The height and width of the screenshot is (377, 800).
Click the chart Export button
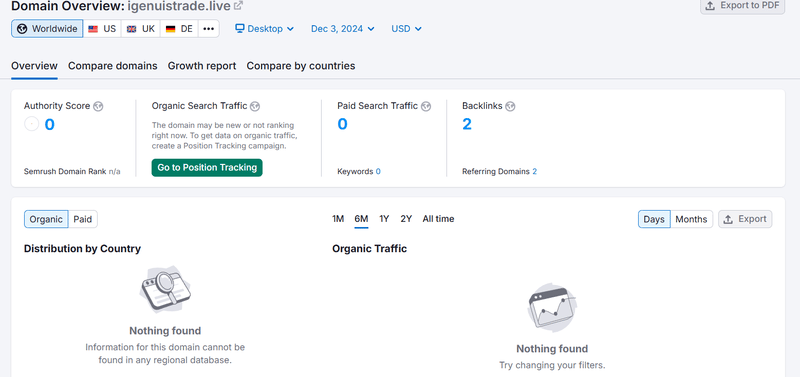(x=745, y=219)
